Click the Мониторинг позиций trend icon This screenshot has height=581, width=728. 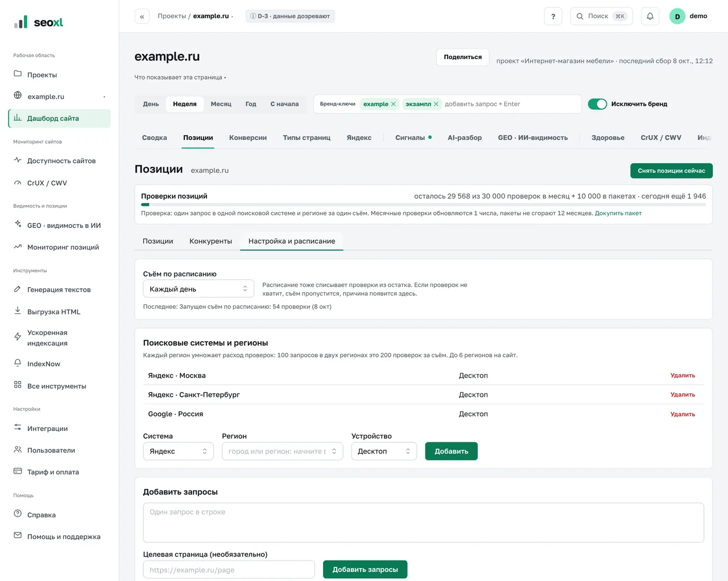(x=18, y=247)
